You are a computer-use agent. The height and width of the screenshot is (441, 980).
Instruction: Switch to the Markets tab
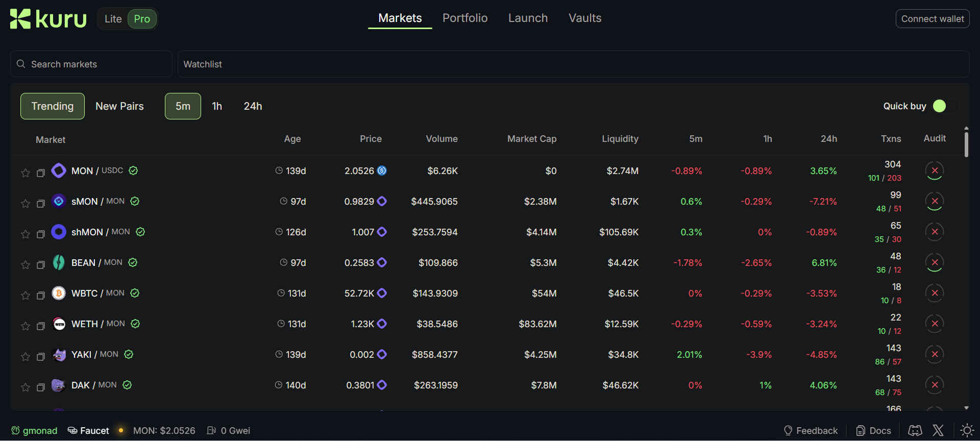[400, 18]
